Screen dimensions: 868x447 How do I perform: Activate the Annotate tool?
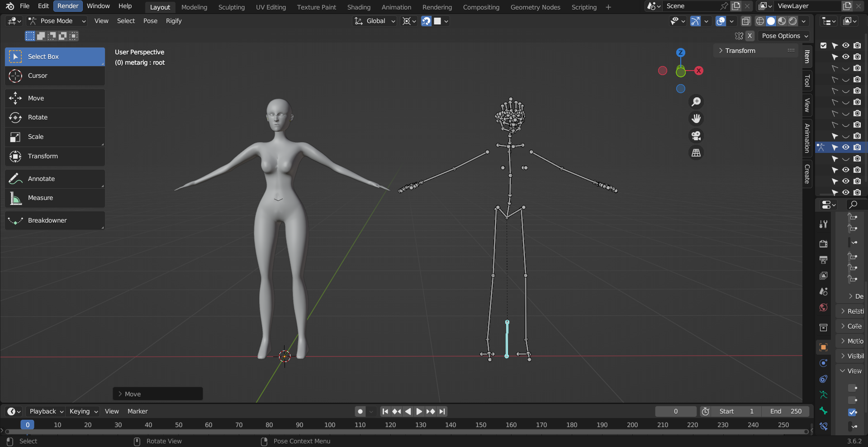coord(55,179)
